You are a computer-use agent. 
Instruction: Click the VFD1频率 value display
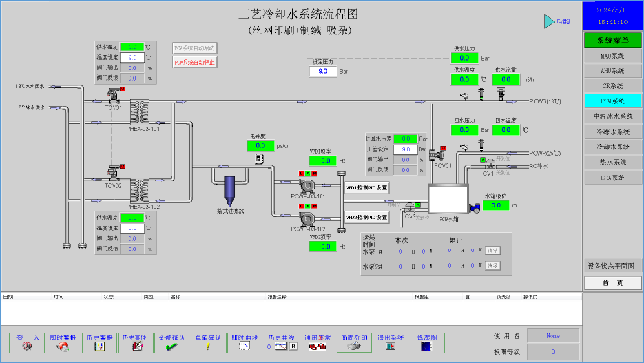323,160
